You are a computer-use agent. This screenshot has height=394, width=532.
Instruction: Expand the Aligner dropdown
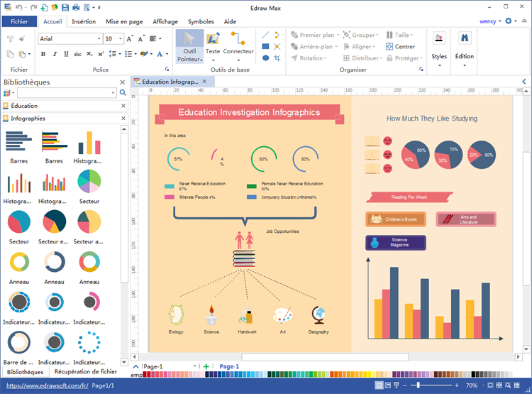(374, 47)
